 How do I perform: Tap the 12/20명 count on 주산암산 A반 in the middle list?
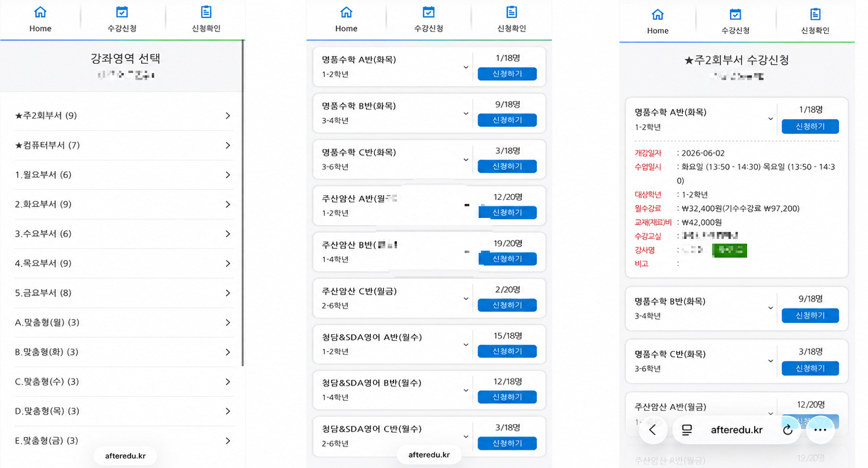[x=507, y=199]
